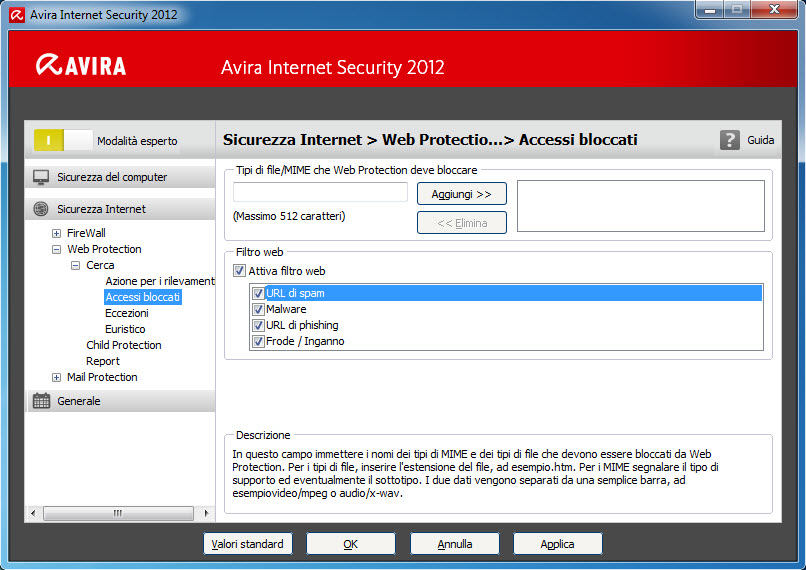
Task: Select Accessi bloccati tree item
Action: pyautogui.click(x=142, y=297)
